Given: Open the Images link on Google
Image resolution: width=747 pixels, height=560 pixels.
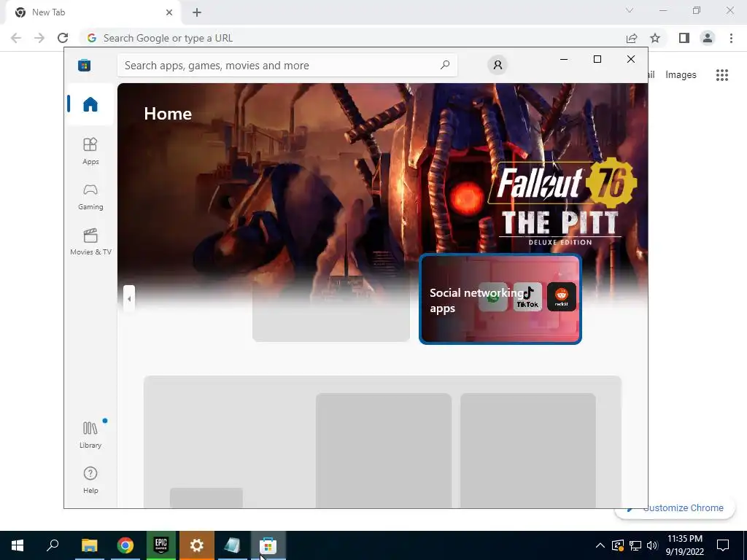Looking at the screenshot, I should (681, 75).
